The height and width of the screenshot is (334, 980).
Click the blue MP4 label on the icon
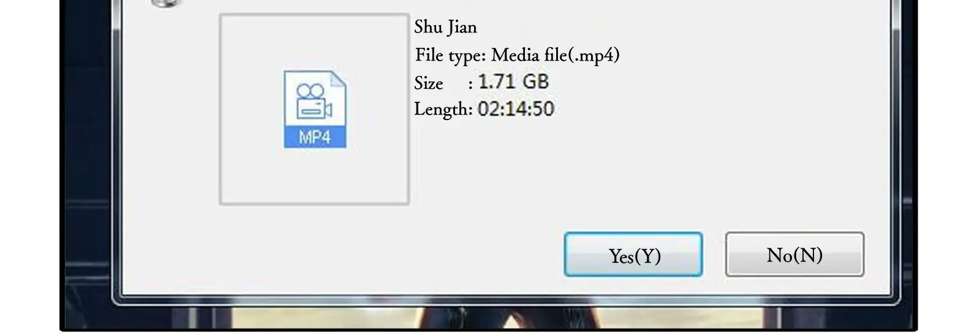coord(315,137)
